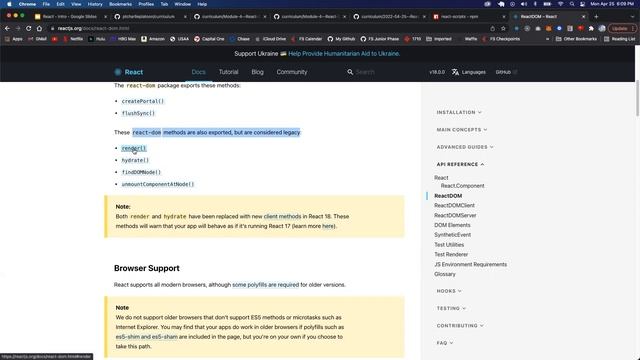Open the iCloud Drive bookmark
The height and width of the screenshot is (360, 640).
pyautogui.click(x=270, y=39)
